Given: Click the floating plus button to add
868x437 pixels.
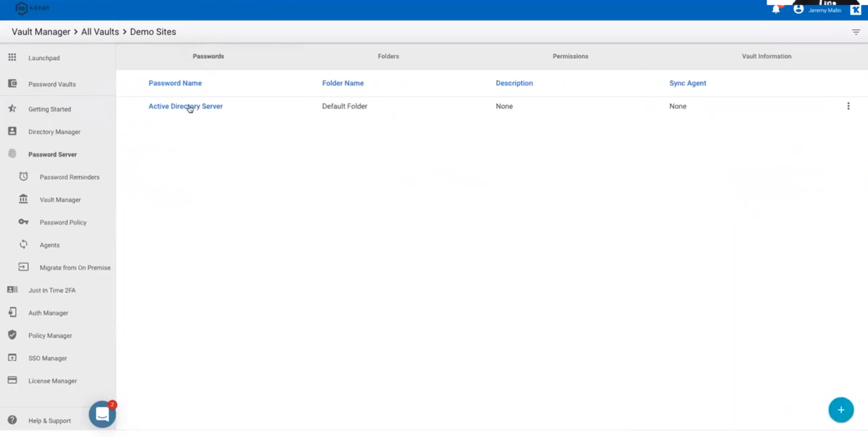Looking at the screenshot, I should (841, 409).
